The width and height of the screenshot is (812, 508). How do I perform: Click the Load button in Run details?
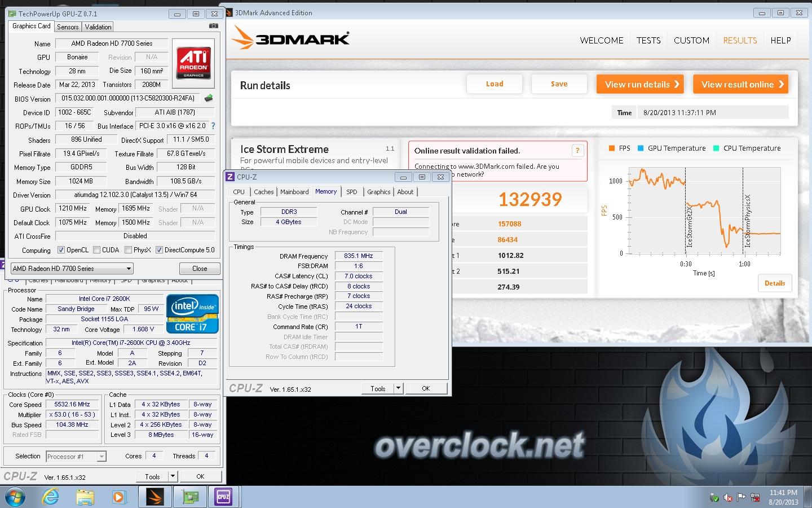(x=495, y=84)
